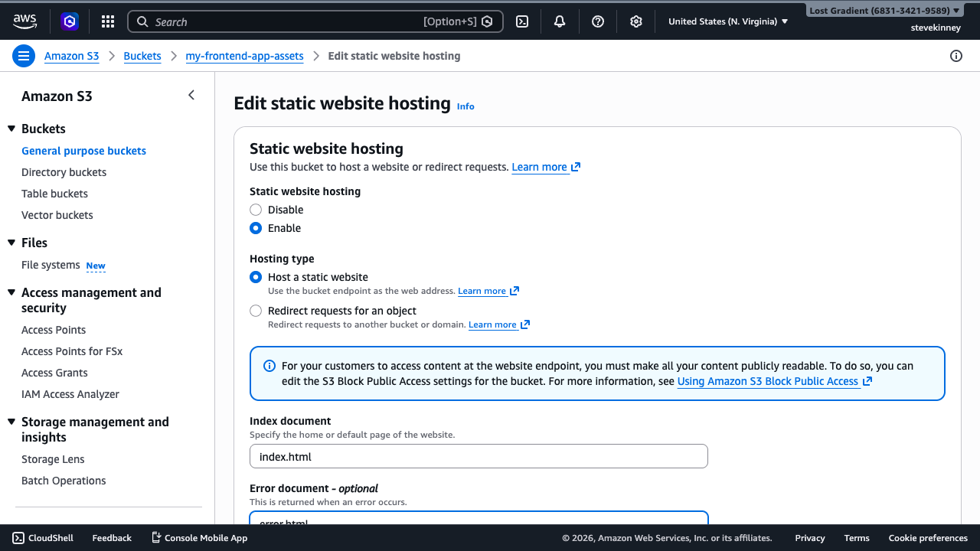
Task: Click the stevekinney username text
Action: tap(935, 27)
